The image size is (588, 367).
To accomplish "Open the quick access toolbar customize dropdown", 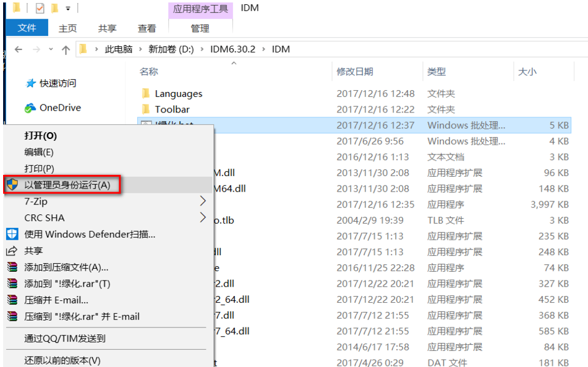I will click(68, 8).
